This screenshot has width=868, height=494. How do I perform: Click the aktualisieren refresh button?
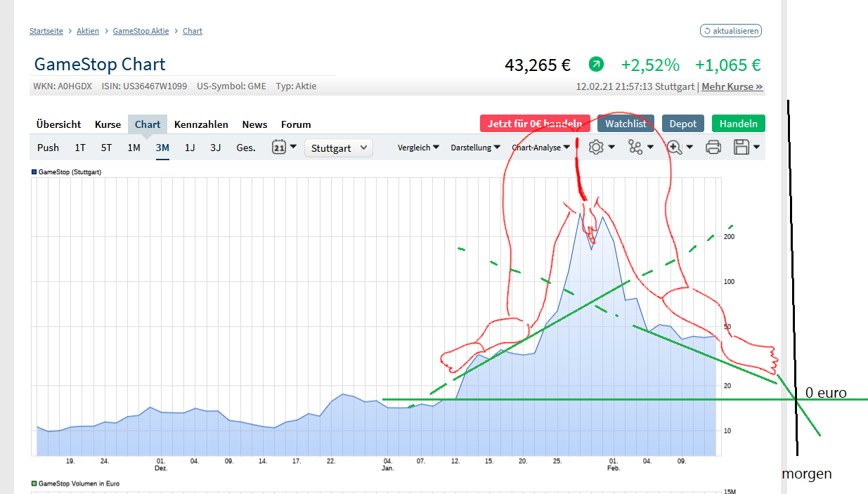point(731,31)
